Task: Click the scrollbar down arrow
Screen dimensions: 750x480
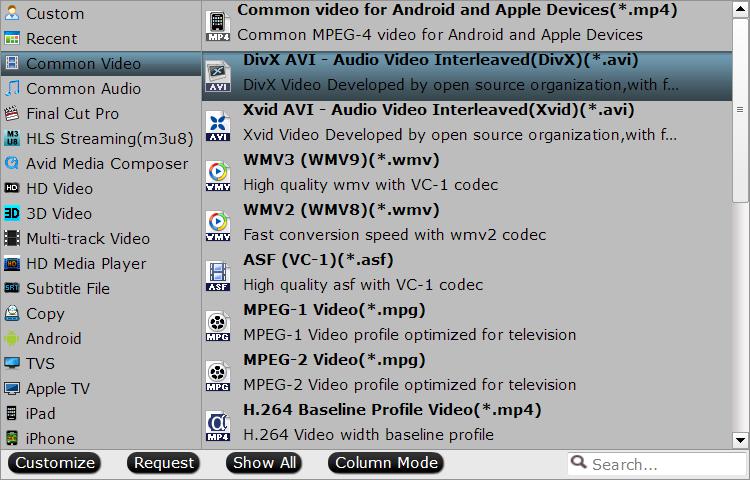Action: 740,439
